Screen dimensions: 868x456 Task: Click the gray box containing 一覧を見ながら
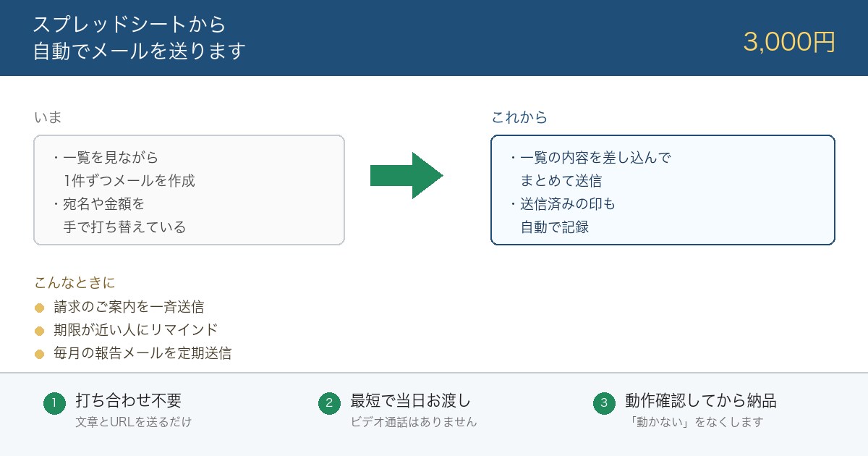pos(189,190)
